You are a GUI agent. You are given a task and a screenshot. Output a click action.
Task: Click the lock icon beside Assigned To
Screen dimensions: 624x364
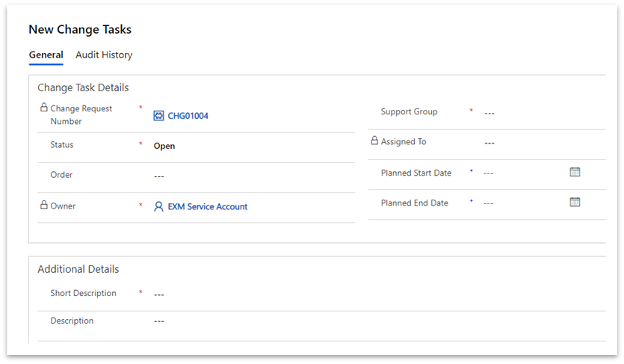[374, 141]
